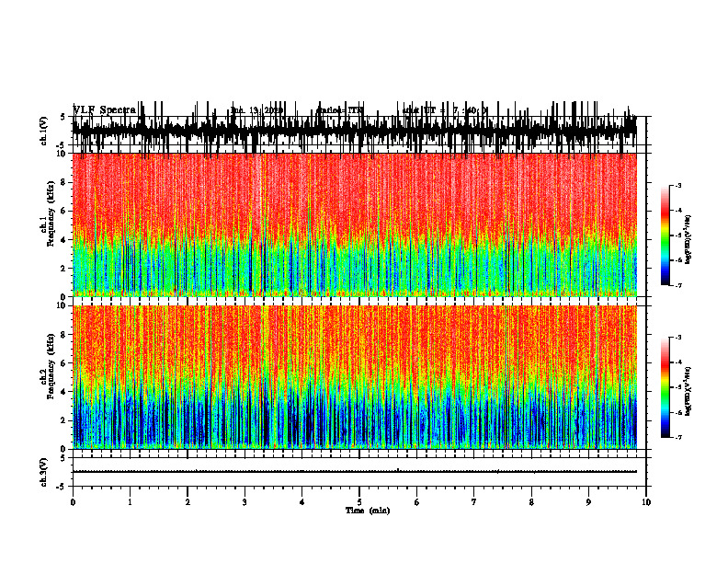Click the '-7' label on ch.1 colorbar
The image size is (728, 563).
coord(677,285)
